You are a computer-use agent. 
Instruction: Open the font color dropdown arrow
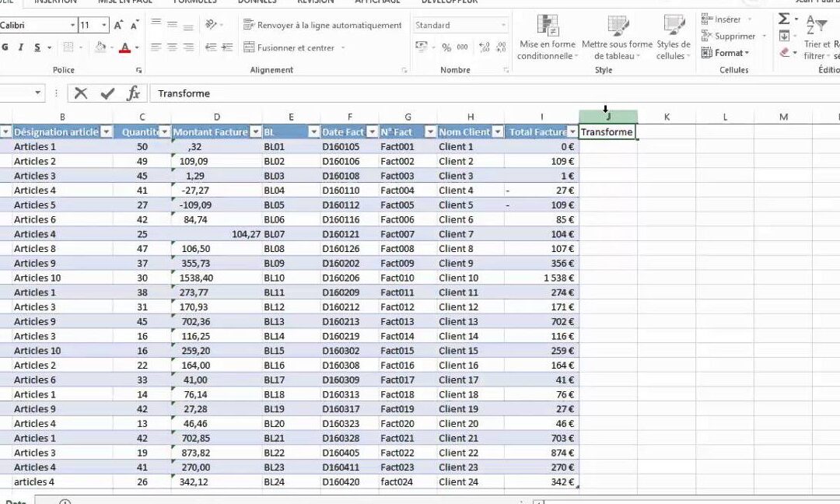(x=137, y=47)
